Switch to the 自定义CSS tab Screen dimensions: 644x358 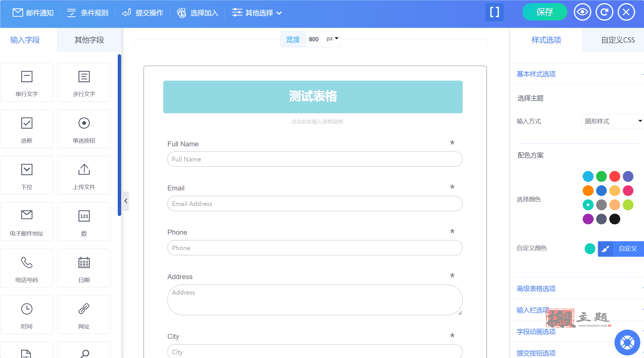[613, 40]
